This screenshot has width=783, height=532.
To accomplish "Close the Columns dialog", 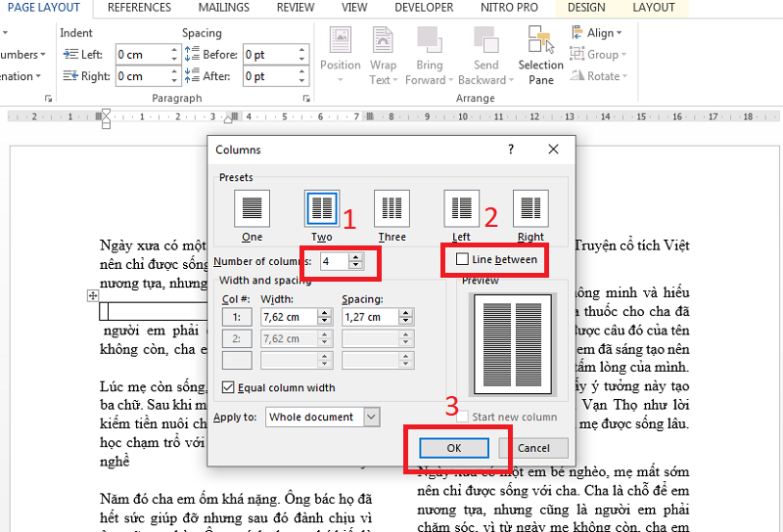I will [x=553, y=150].
